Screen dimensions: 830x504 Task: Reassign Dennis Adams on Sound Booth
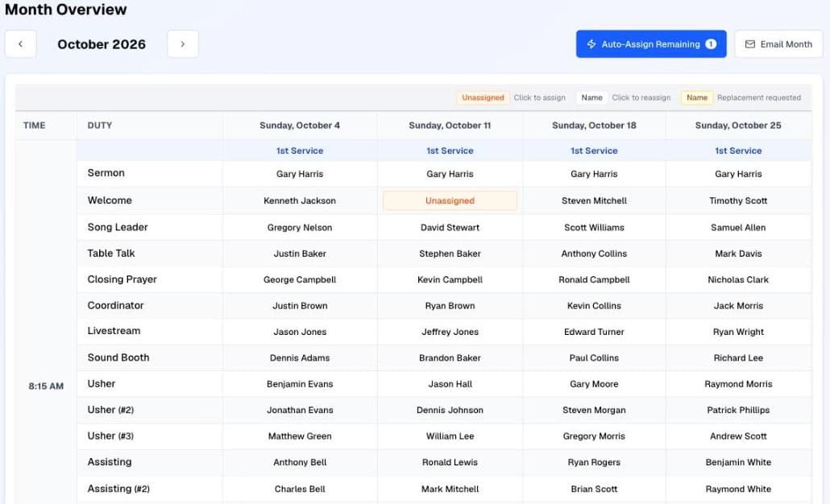(300, 358)
